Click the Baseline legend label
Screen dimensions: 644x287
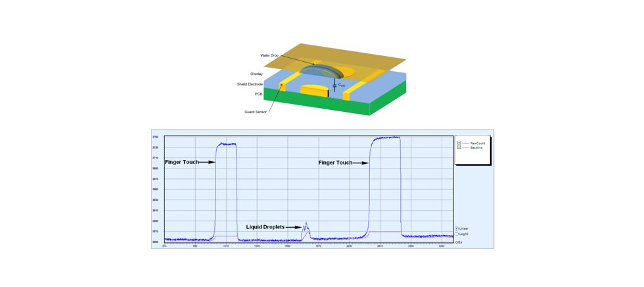pos(476,147)
